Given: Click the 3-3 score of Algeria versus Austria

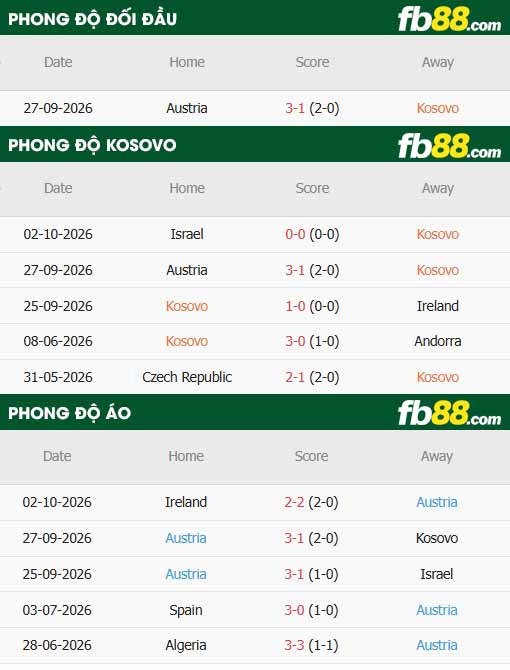Looking at the screenshot, I should tap(294, 645).
